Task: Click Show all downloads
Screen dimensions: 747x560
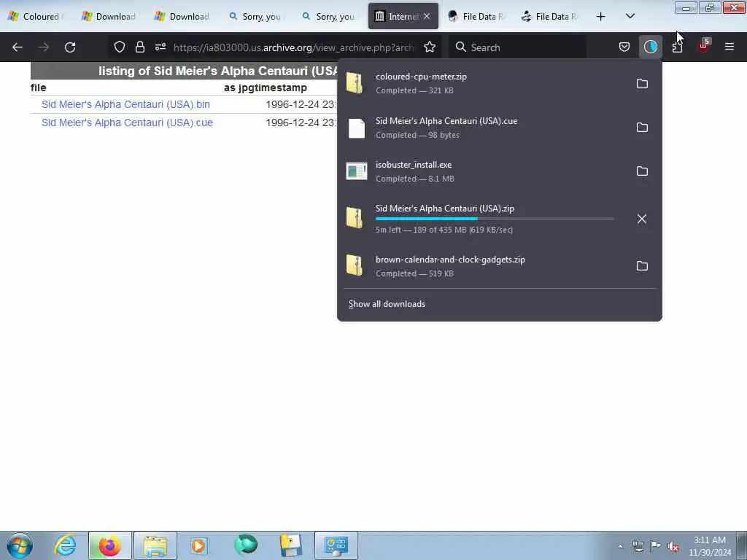Action: [387, 304]
